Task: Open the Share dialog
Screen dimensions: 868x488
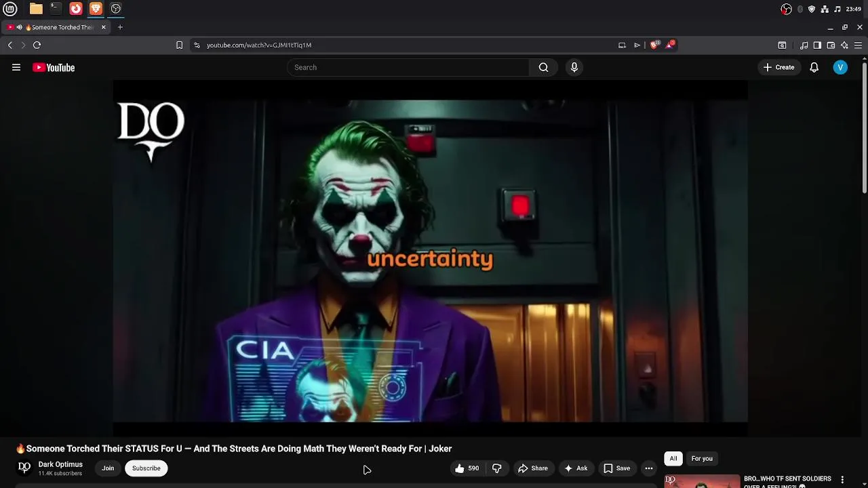Action: (x=533, y=468)
